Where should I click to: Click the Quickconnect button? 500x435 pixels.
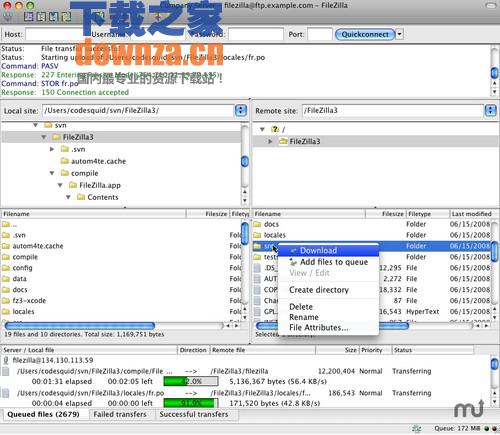click(x=365, y=34)
